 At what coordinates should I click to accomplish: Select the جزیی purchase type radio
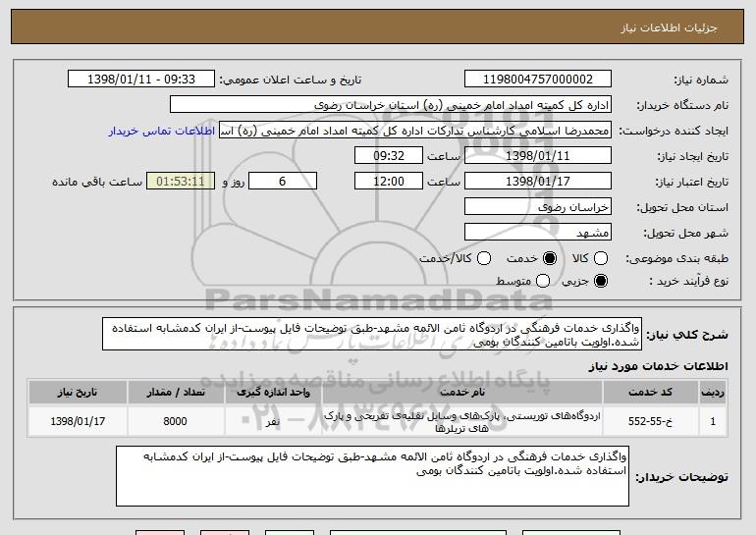[x=600, y=281]
